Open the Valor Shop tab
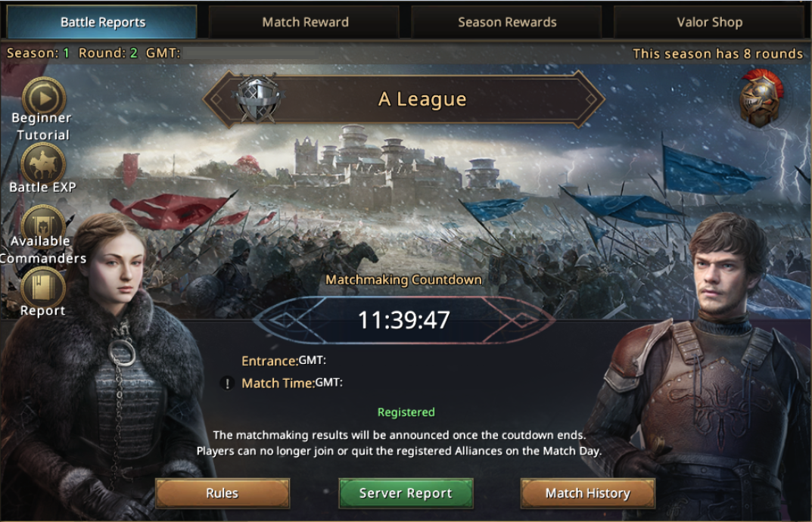Viewport: 812px width, 522px height. [710, 22]
